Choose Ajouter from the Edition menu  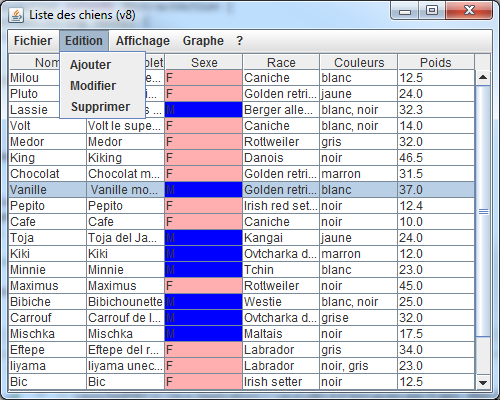(x=90, y=65)
